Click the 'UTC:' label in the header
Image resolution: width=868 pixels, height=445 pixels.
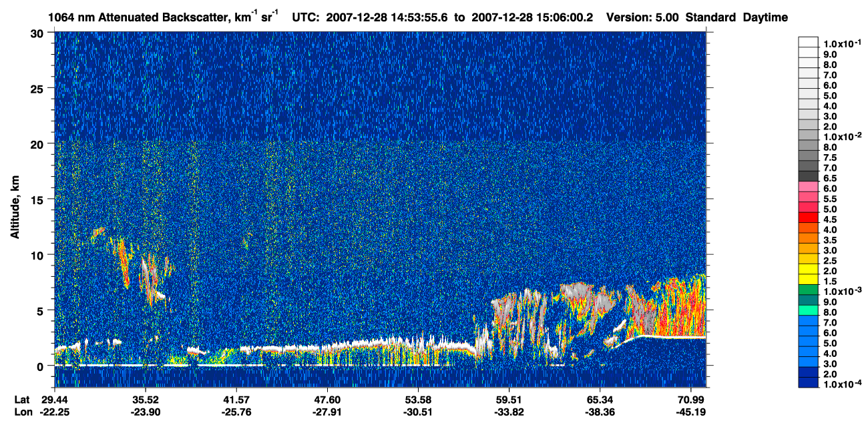pyautogui.click(x=305, y=17)
